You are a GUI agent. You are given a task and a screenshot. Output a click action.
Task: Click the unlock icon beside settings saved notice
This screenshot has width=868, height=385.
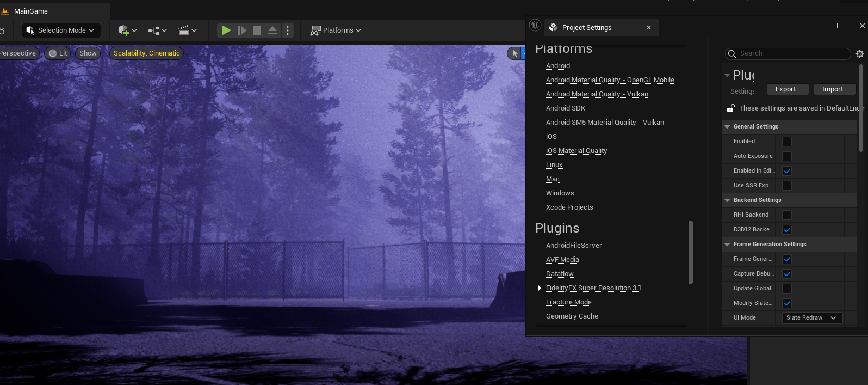(731, 108)
